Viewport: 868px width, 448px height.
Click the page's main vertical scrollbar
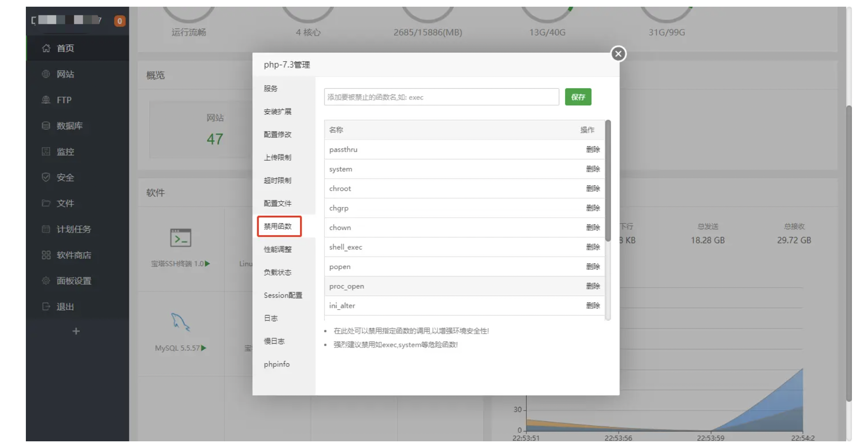pyautogui.click(x=849, y=253)
